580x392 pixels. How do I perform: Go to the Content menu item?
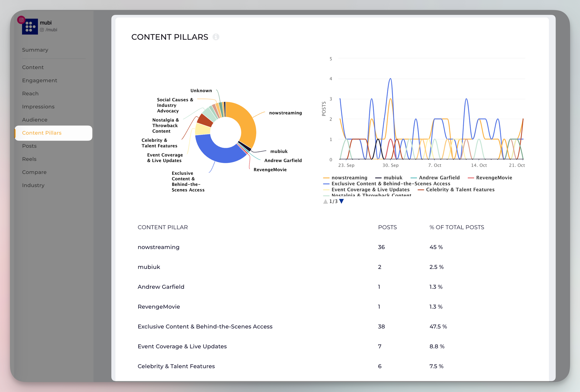click(33, 67)
